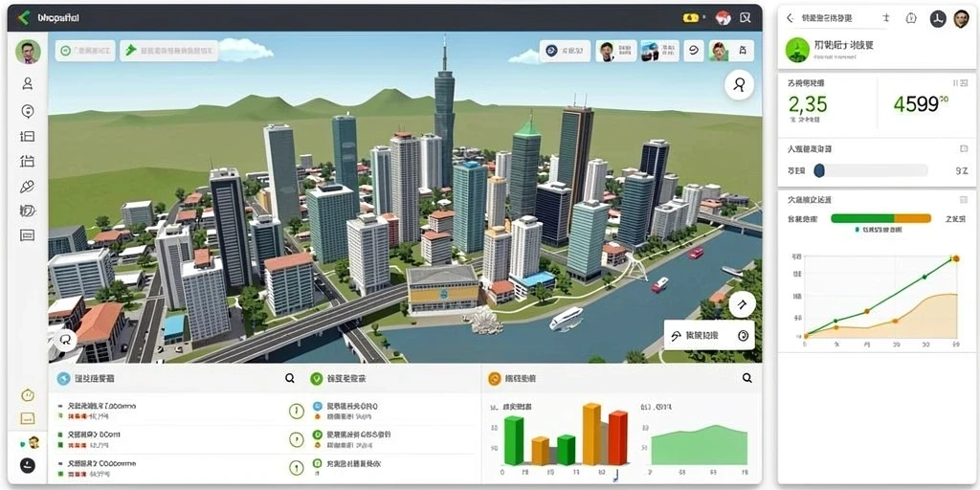
Task: Click the search icon in chart panel header
Action: point(746,378)
